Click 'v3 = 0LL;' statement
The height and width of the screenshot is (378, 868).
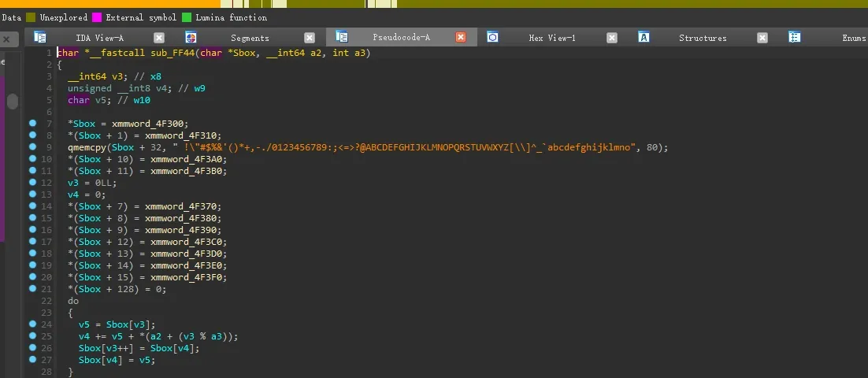tap(92, 183)
